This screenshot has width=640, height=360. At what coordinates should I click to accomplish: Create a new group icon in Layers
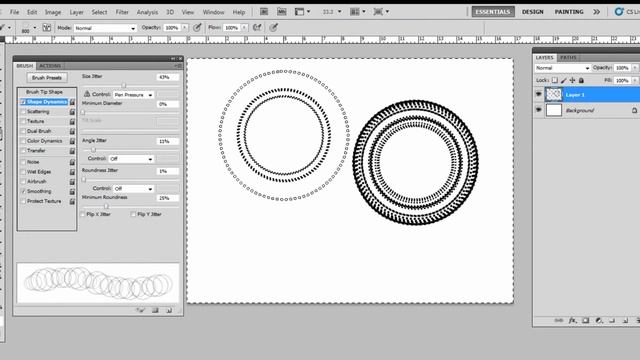612,321
